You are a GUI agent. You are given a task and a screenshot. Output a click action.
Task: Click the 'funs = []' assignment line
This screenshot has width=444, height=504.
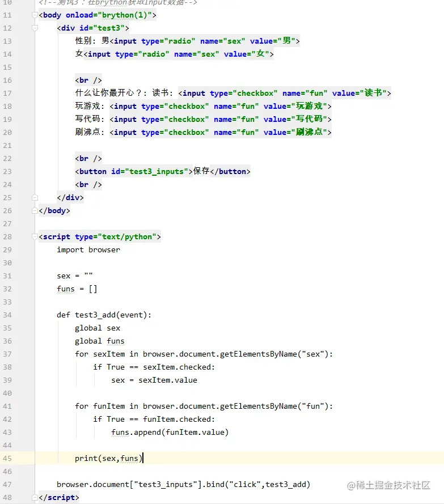pyautogui.click(x=77, y=289)
